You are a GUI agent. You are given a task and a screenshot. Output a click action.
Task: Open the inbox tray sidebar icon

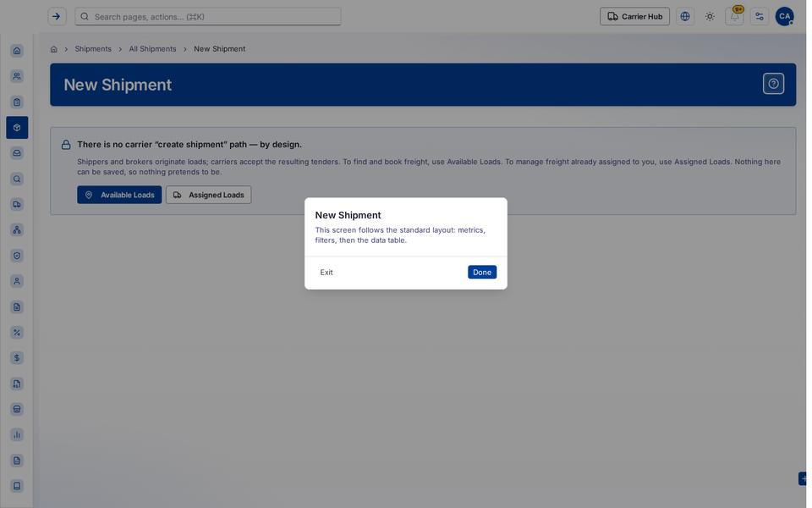(x=17, y=153)
